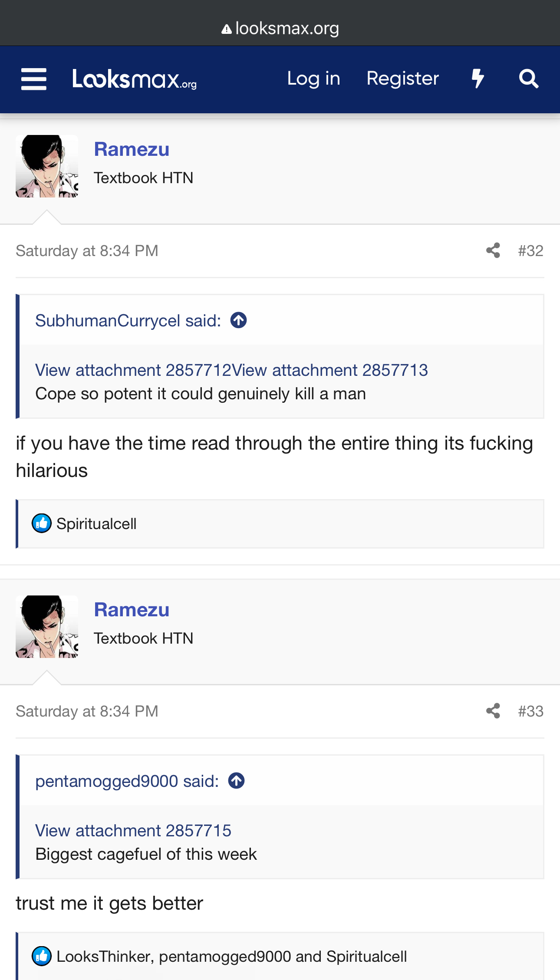Screen dimensions: 560x980
Task: Click the looksmax.org browser address bar
Action: coord(280,29)
